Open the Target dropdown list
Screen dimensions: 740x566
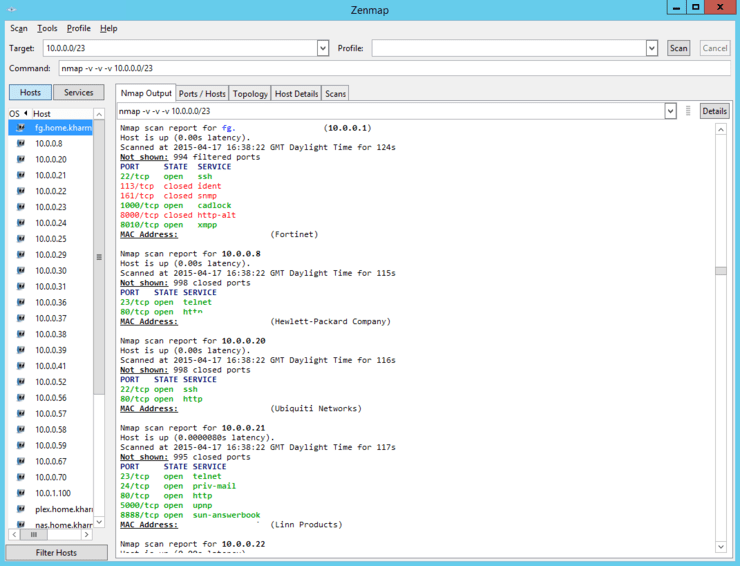coord(323,48)
